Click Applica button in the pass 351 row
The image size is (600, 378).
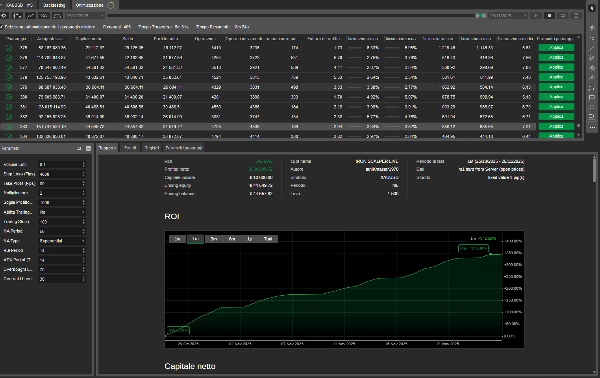556,107
